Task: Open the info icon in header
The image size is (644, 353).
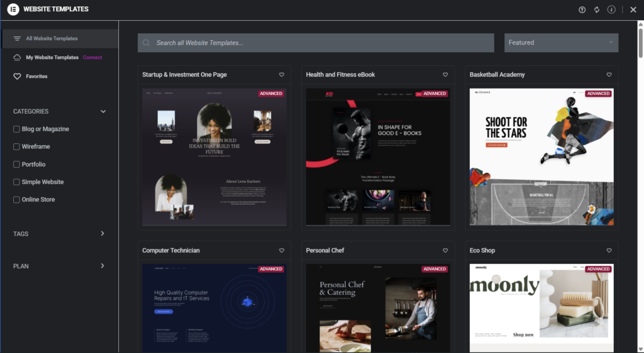Action: point(611,9)
